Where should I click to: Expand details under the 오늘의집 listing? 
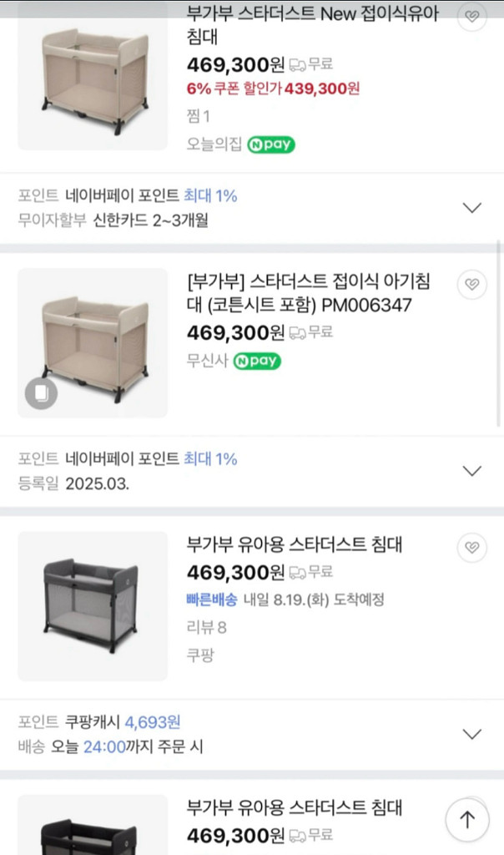tap(472, 208)
